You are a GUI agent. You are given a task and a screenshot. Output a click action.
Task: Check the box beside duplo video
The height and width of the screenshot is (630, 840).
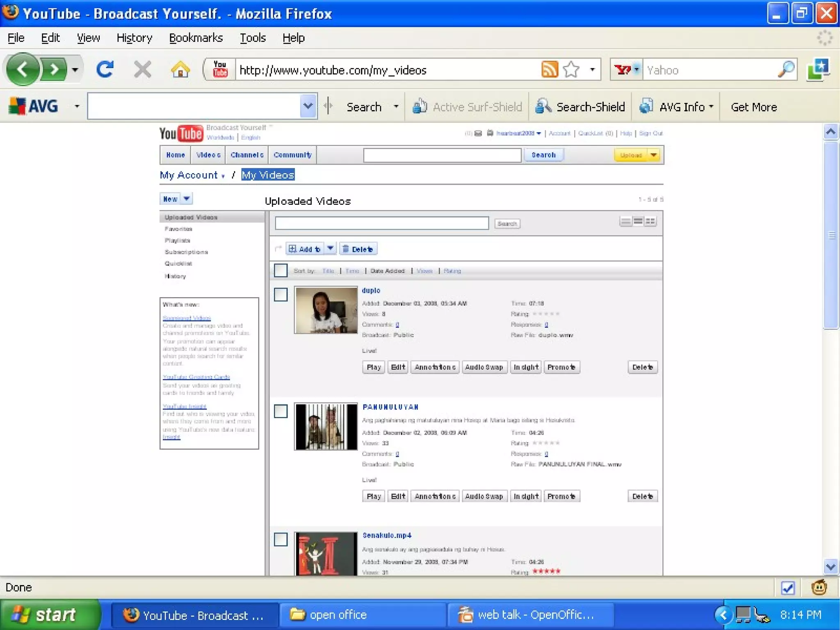tap(281, 294)
